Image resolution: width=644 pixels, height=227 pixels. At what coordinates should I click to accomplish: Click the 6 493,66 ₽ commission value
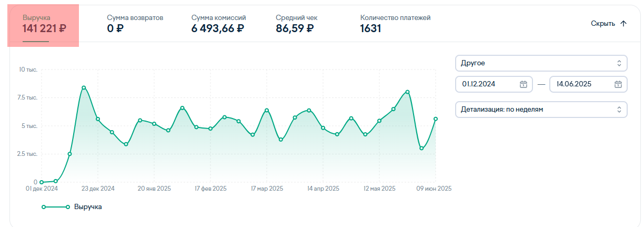pyautogui.click(x=218, y=28)
